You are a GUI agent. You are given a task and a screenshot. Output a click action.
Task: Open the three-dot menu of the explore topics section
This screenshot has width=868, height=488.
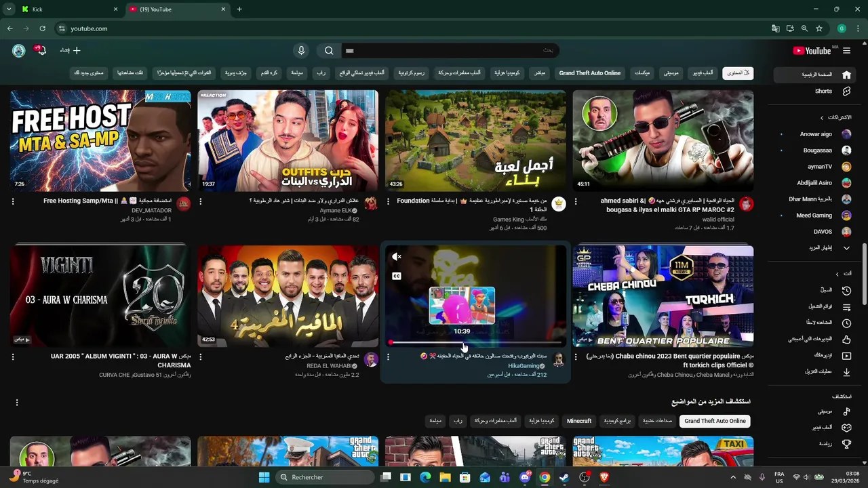pyautogui.click(x=17, y=403)
